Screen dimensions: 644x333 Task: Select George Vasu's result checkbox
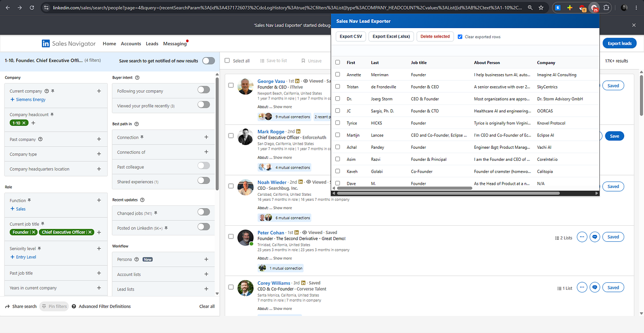click(x=231, y=85)
